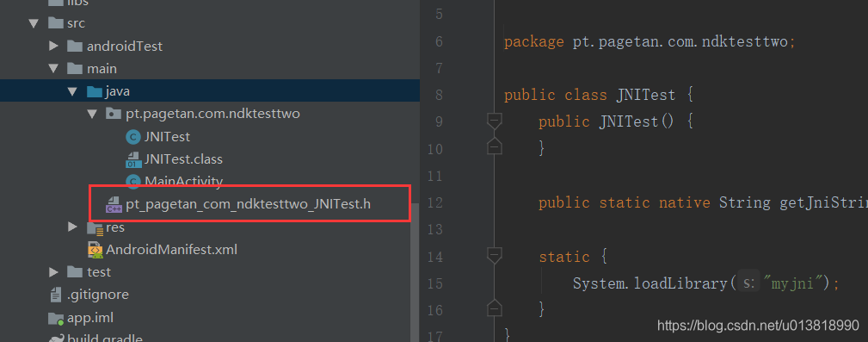Screen dimensions: 868x342
Task: Select AndroidManifest.xml in tree
Action: 171,250
